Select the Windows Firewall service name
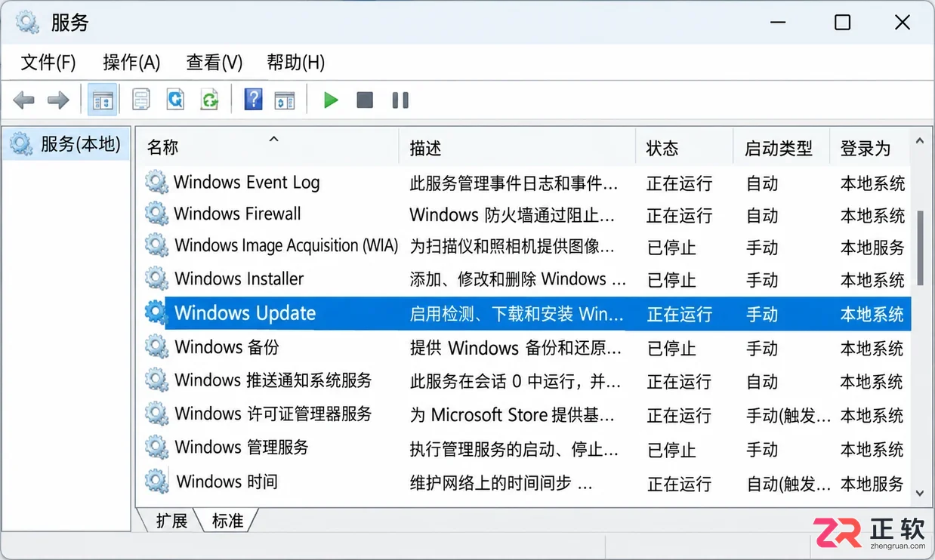 (x=237, y=214)
